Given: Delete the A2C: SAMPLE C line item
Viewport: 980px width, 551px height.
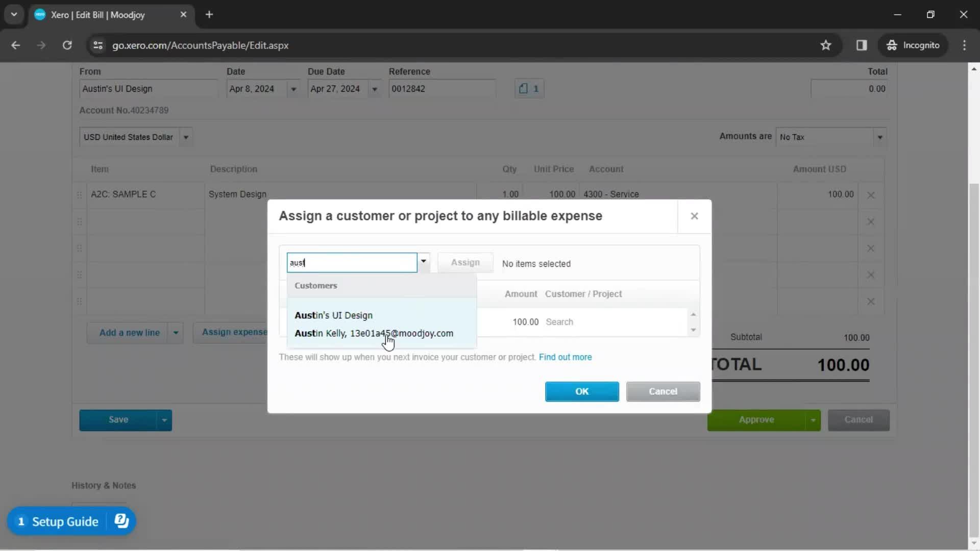Looking at the screenshot, I should 871,195.
